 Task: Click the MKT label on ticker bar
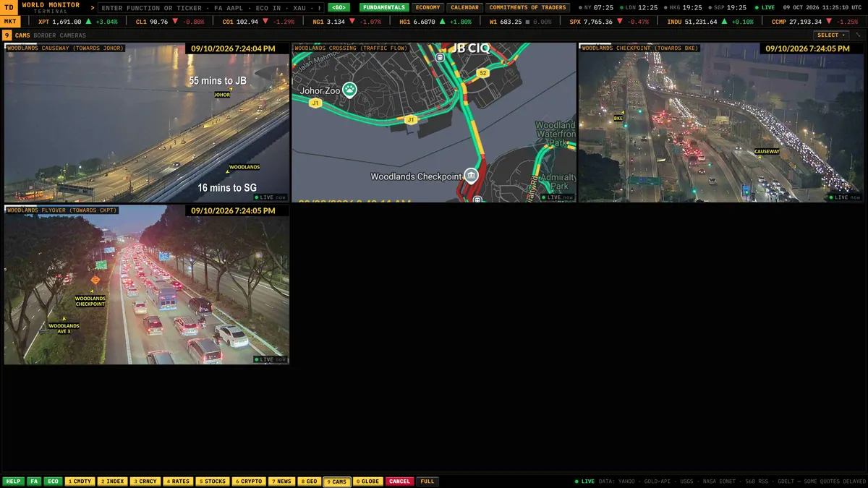point(10,22)
